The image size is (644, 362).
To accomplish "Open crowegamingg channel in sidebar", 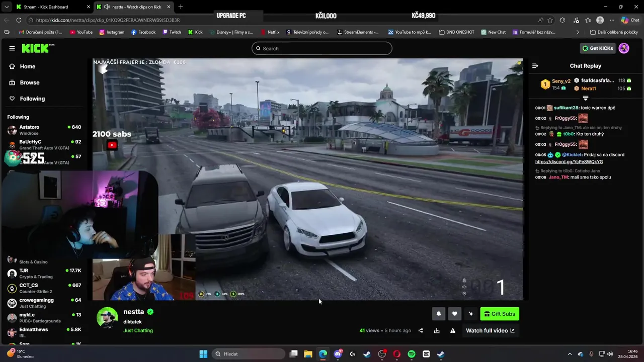I will [x=44, y=303].
